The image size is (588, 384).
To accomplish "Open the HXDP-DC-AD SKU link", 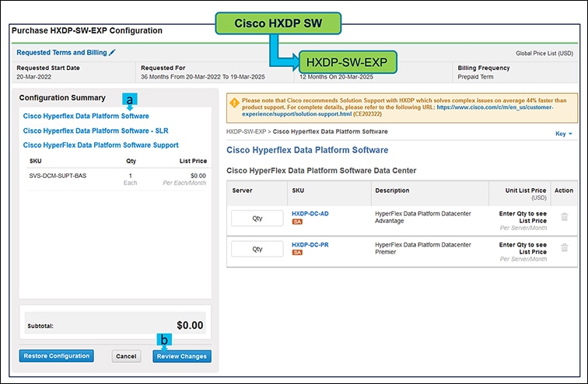I will pyautogui.click(x=310, y=212).
